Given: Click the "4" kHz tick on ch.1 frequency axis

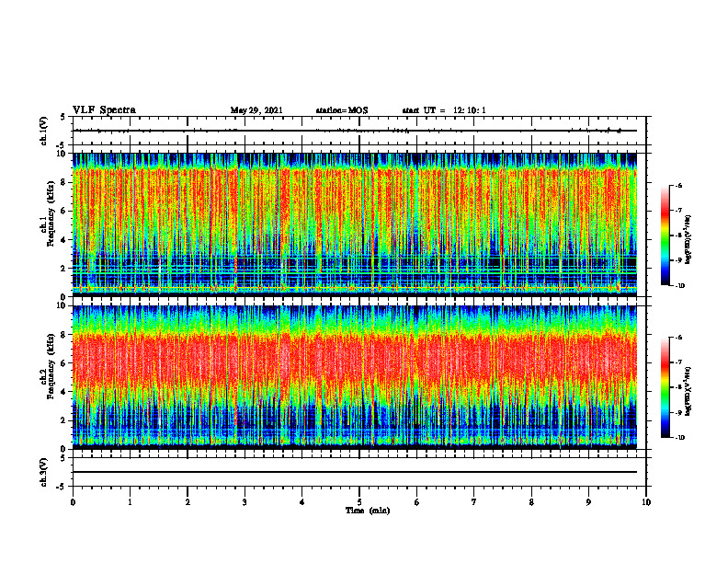Looking at the screenshot, I should 64,240.
